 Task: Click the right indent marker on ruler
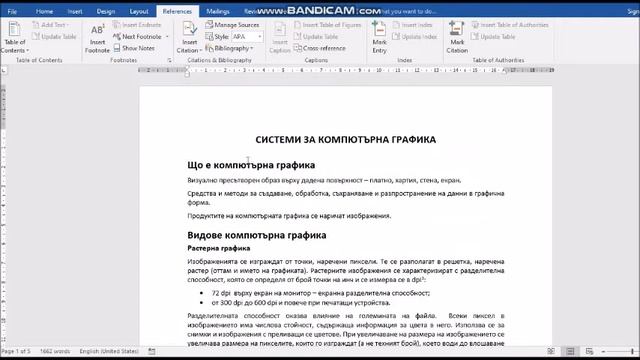click(x=504, y=71)
